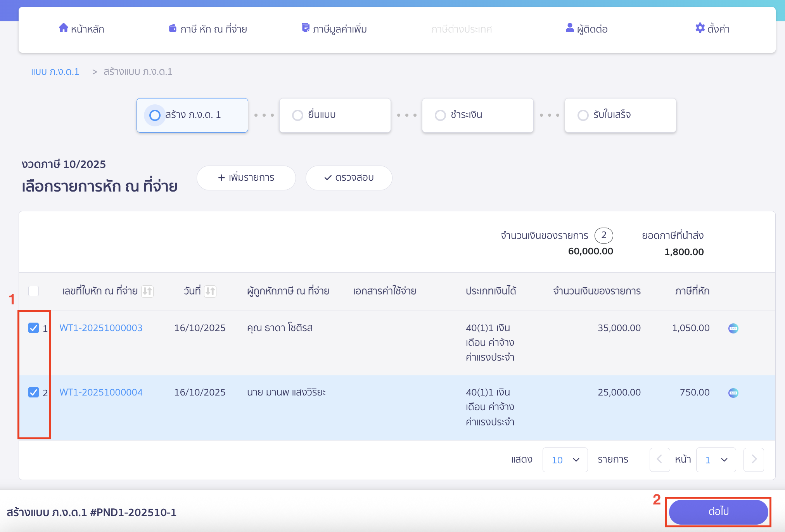Toggle the select-all header checkbox
785x532 pixels.
tap(34, 291)
